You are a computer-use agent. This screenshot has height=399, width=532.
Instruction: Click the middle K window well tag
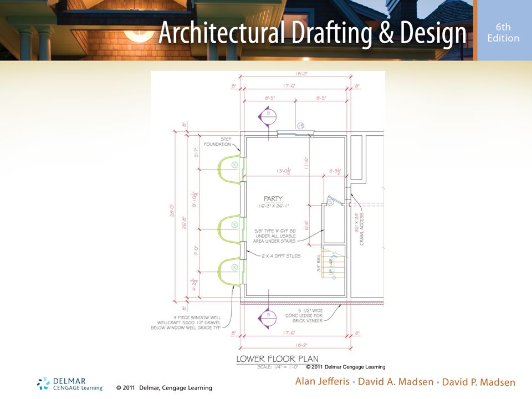point(234,225)
